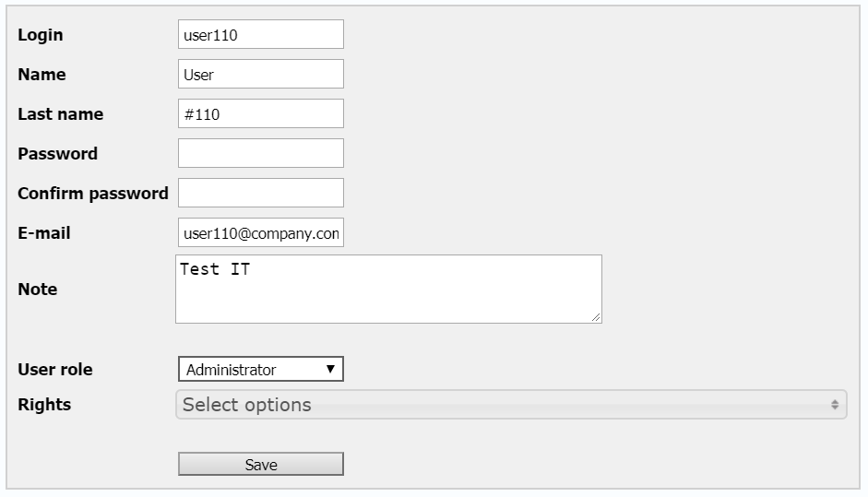868x497 pixels.
Task: Focus the Name text box
Action: [260, 74]
